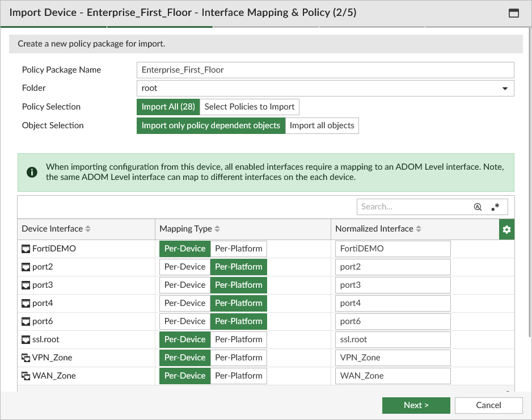Screen dimensions: 532x420
Task: Set port2 mapping to Per-Device
Action: click(x=185, y=267)
